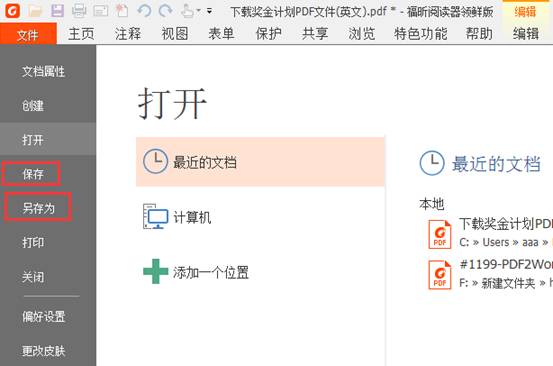Open recent file #1199-PDF2Word
553x366 pixels.
point(506,264)
